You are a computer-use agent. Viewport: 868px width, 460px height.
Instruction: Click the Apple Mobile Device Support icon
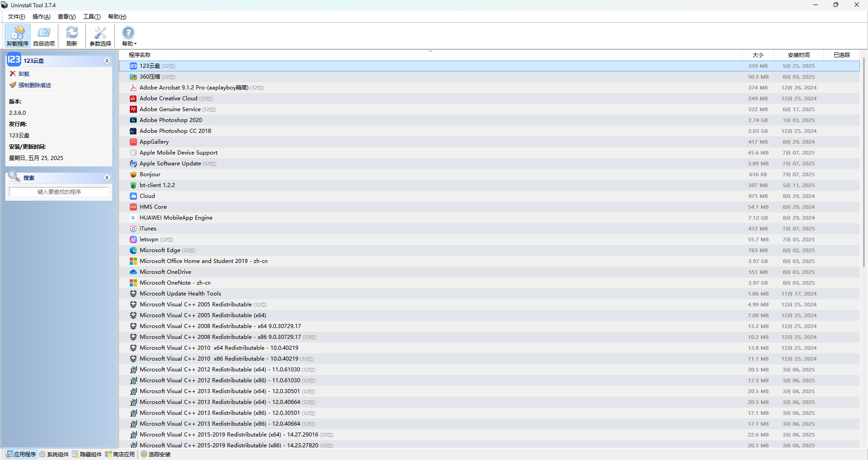click(133, 153)
